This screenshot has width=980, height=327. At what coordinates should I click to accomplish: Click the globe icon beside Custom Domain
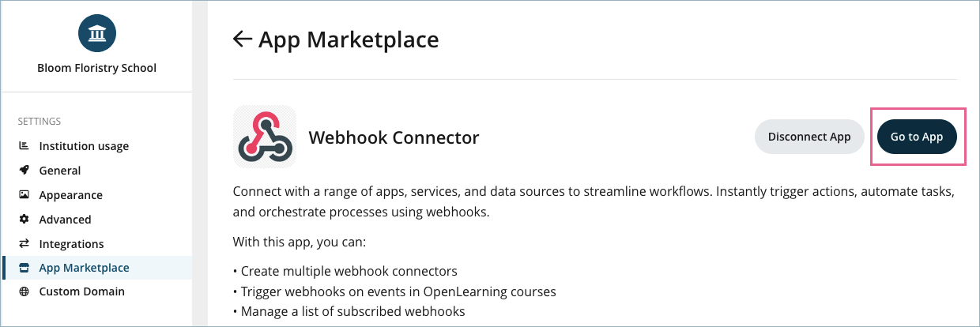click(24, 291)
